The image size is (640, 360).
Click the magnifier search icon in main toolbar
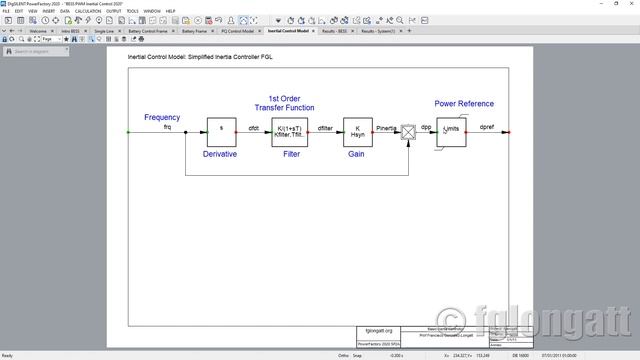point(400,20)
